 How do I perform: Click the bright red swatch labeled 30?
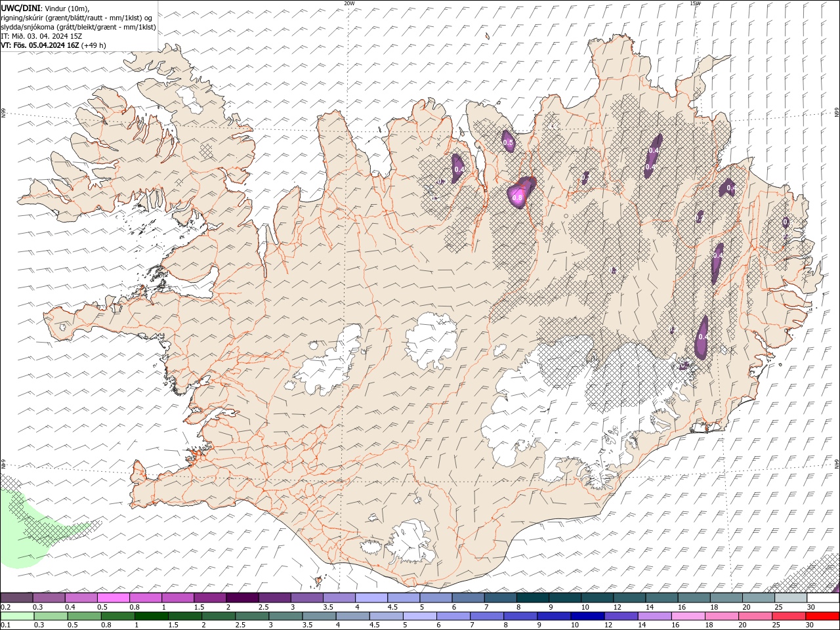click(823, 616)
